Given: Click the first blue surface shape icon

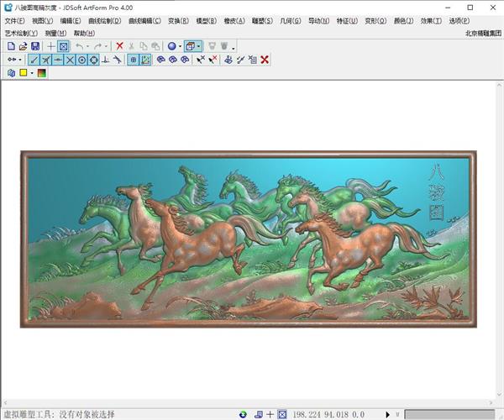Looking at the screenshot, I should pyautogui.click(x=160, y=60).
